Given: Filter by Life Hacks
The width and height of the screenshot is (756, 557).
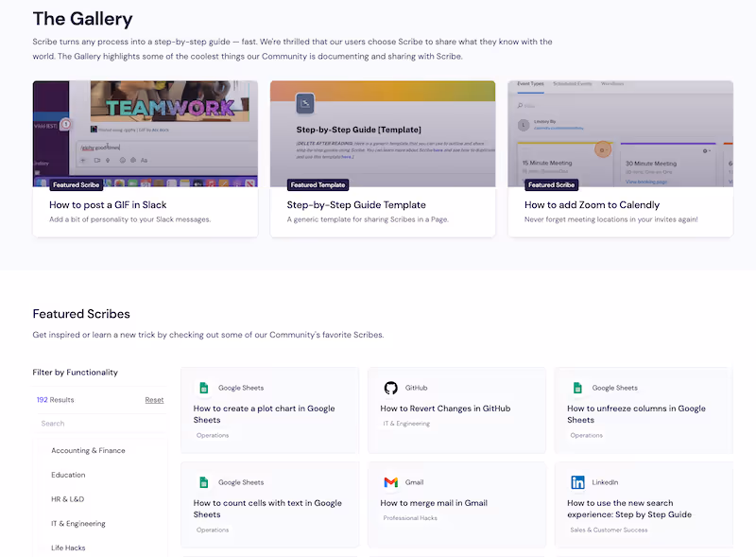Looking at the screenshot, I should (x=68, y=548).
